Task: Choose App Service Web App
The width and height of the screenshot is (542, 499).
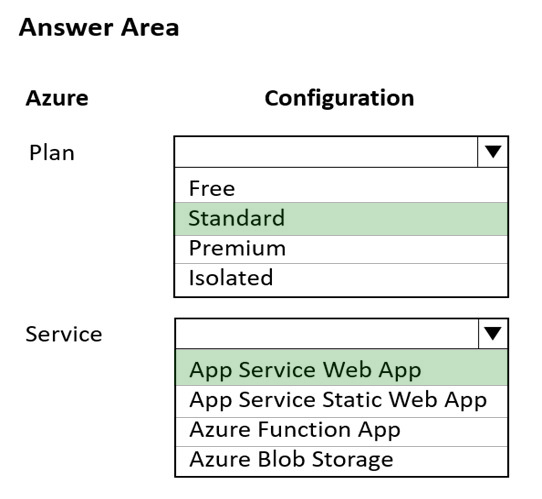Action: [x=342, y=368]
